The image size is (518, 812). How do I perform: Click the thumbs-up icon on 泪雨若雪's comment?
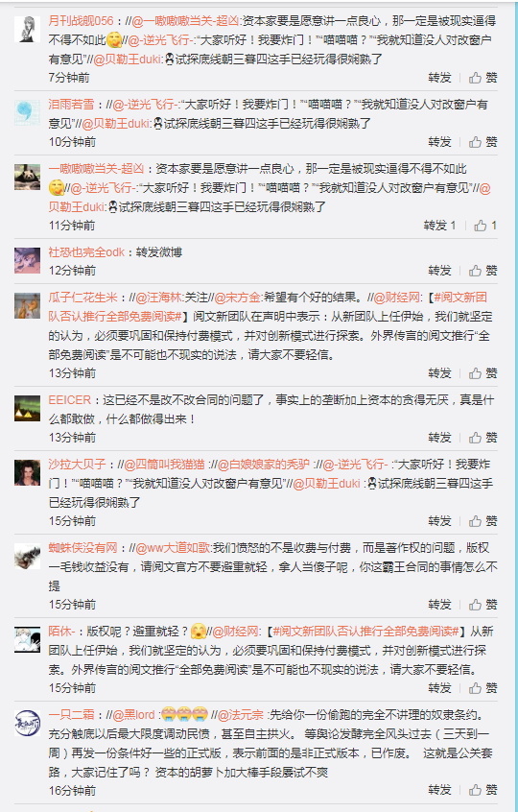(x=483, y=142)
